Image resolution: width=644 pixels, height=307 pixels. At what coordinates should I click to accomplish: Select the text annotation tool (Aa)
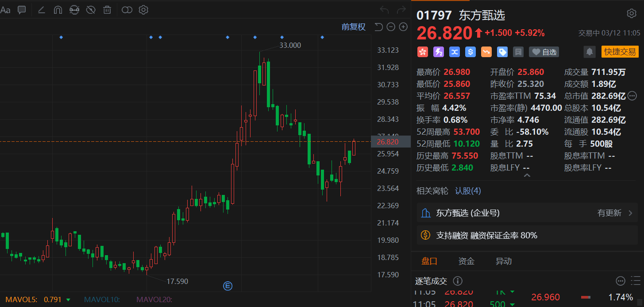5,10
